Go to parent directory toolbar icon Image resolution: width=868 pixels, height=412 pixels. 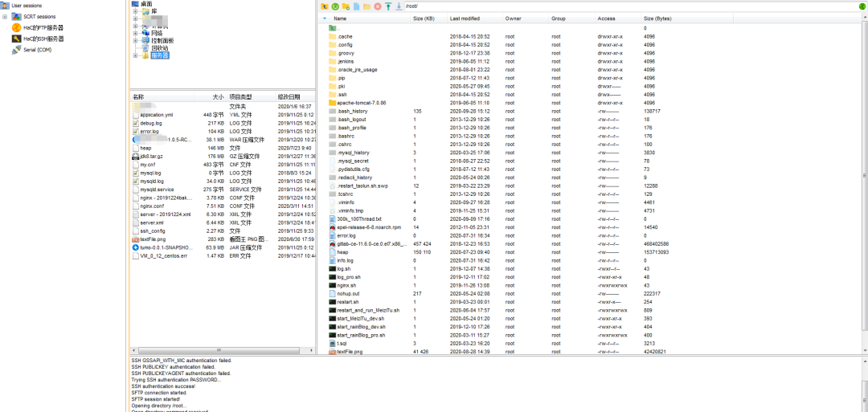tap(325, 6)
